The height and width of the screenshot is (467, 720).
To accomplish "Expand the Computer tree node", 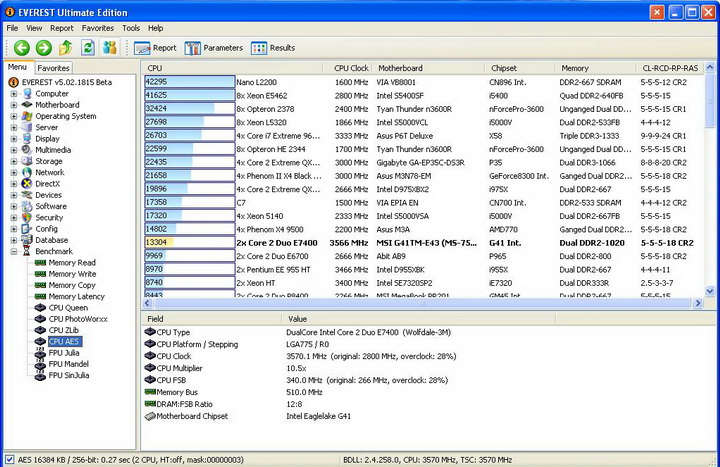I will tap(14, 94).
